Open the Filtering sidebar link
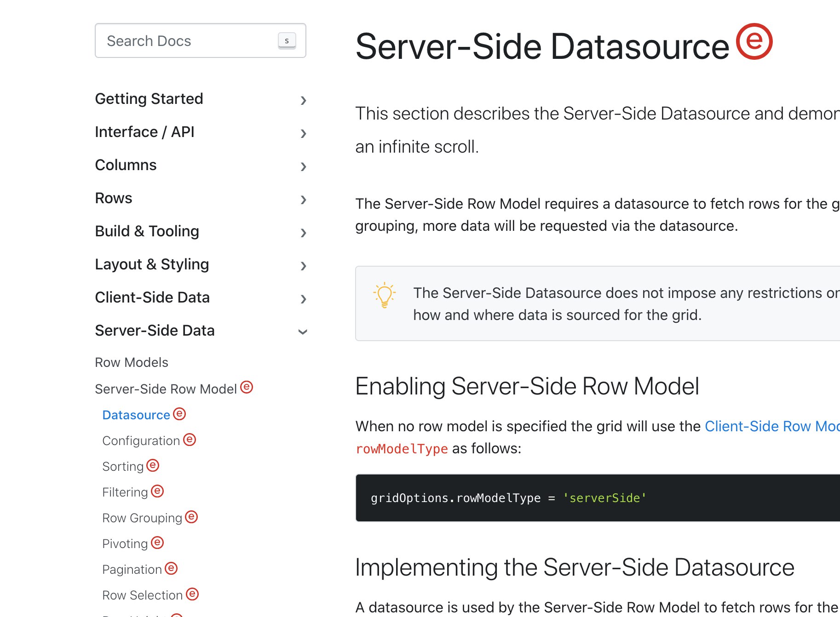The image size is (840, 617). point(125,492)
